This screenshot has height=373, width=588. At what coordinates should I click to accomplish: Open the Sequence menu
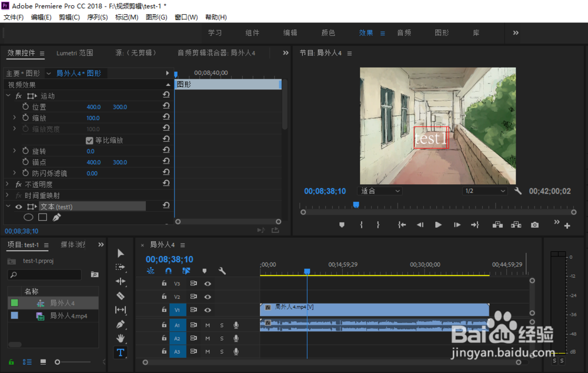(98, 17)
